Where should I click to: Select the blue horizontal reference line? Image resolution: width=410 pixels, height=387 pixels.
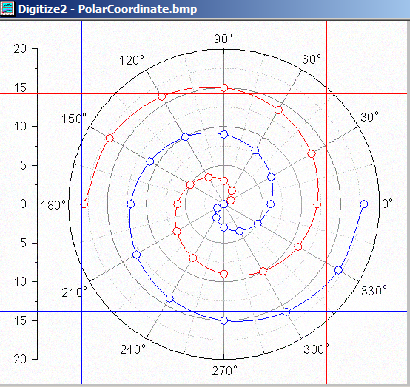tap(203, 312)
